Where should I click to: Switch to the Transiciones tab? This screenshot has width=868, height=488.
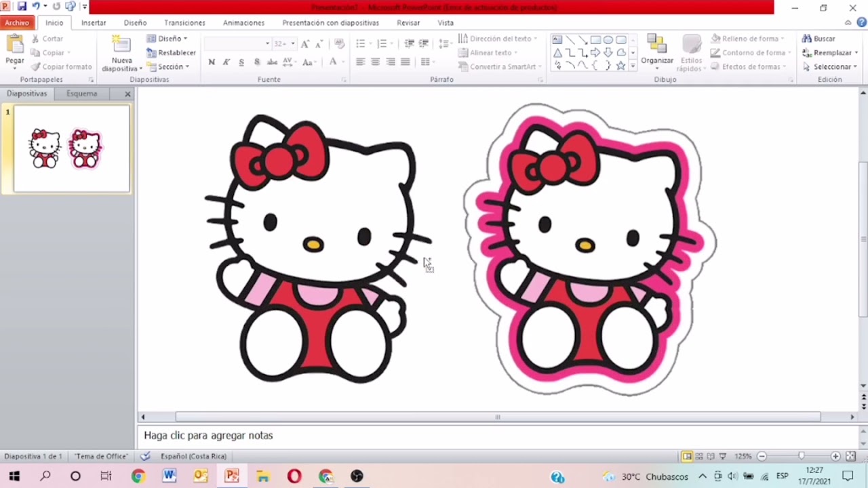(184, 23)
